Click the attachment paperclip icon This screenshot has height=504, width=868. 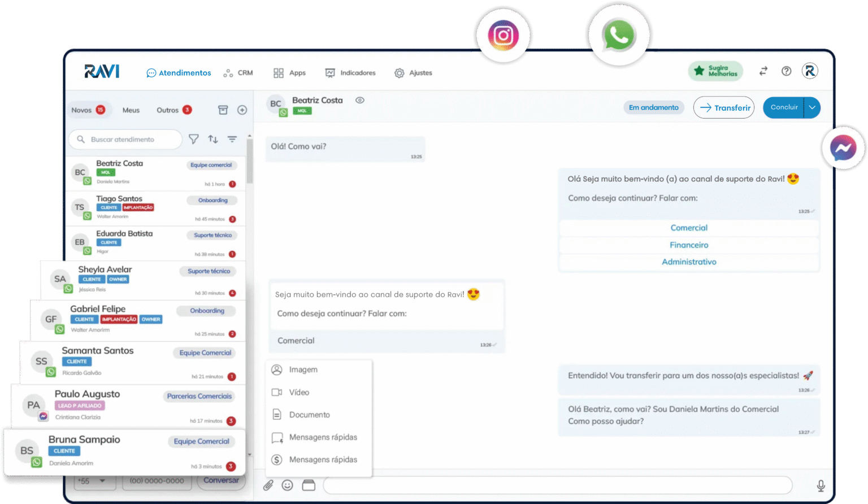point(268,485)
